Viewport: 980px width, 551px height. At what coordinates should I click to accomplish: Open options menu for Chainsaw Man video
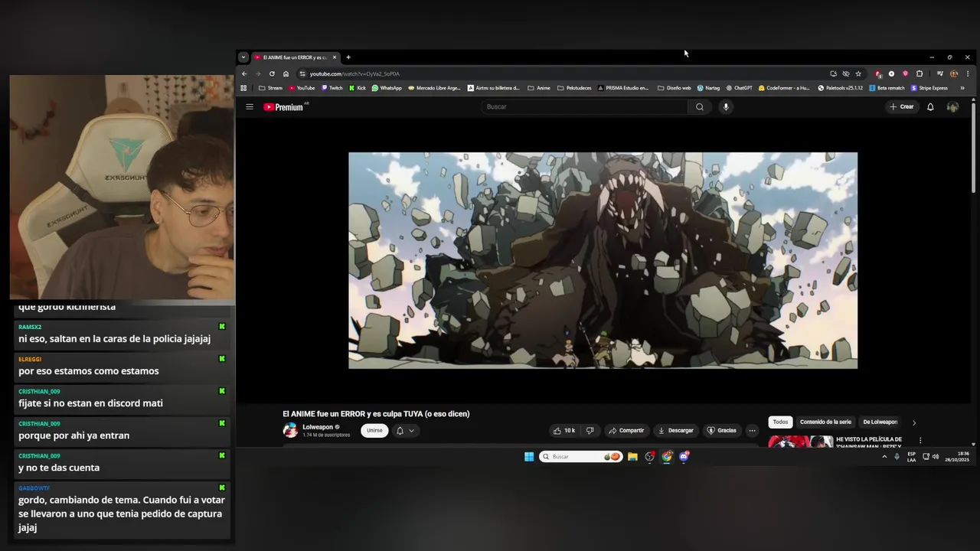click(920, 441)
